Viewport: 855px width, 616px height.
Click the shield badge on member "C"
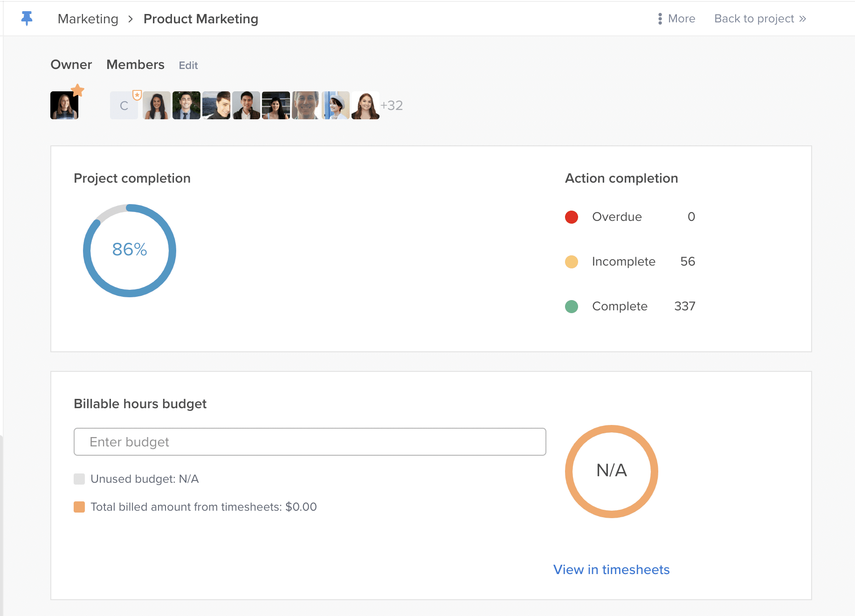coord(137,94)
